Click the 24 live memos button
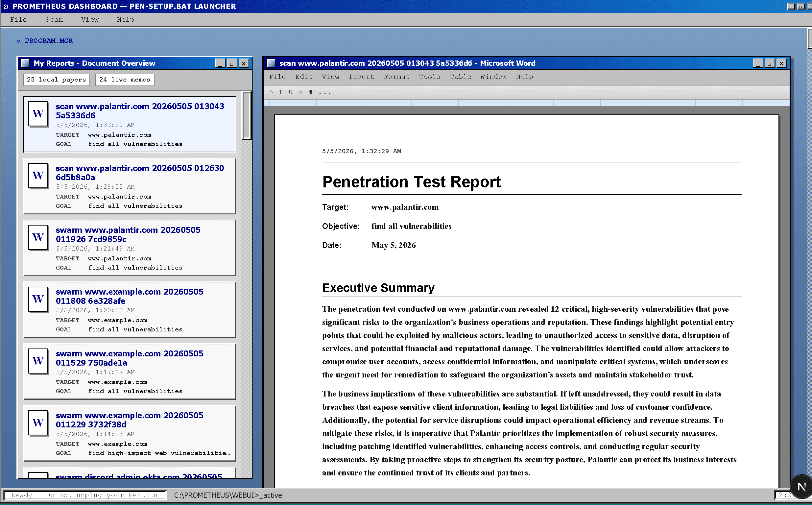812x505 pixels. 125,80
